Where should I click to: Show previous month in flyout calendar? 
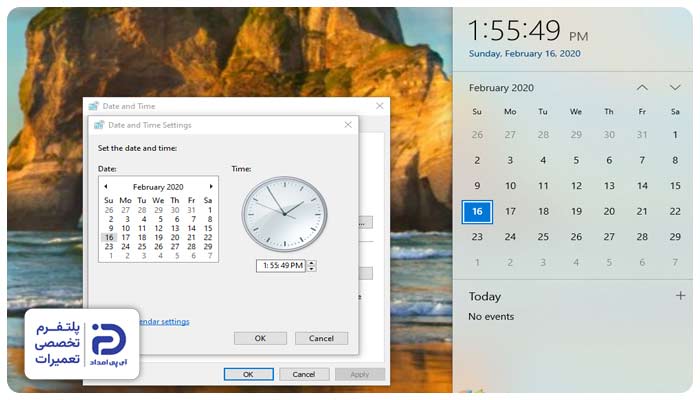point(642,88)
